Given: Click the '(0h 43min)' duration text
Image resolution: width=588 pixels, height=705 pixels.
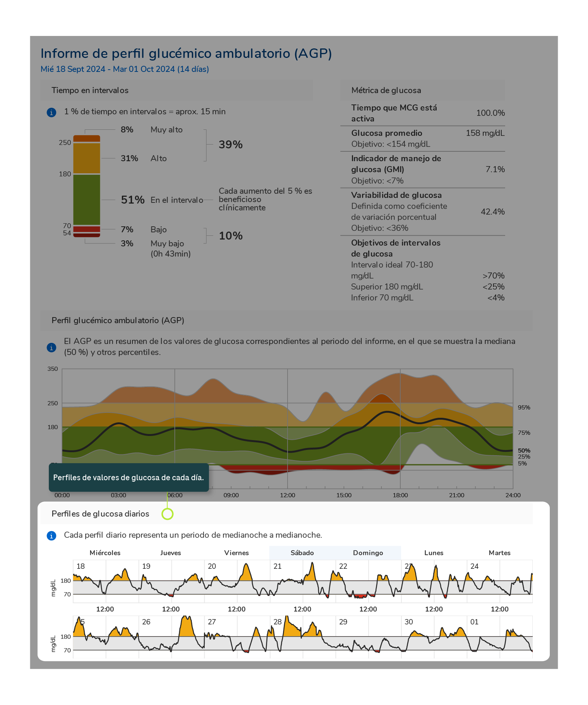Looking at the screenshot, I should 171,254.
